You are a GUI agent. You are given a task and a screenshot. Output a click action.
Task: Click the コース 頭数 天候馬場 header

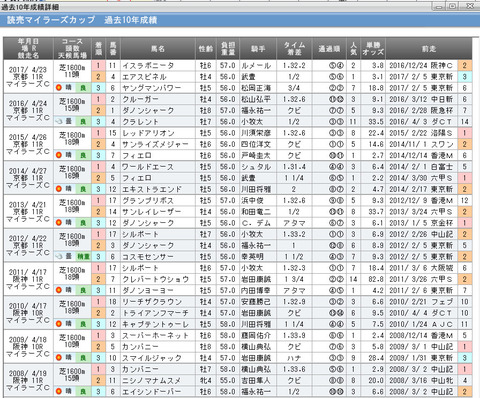tap(72, 49)
